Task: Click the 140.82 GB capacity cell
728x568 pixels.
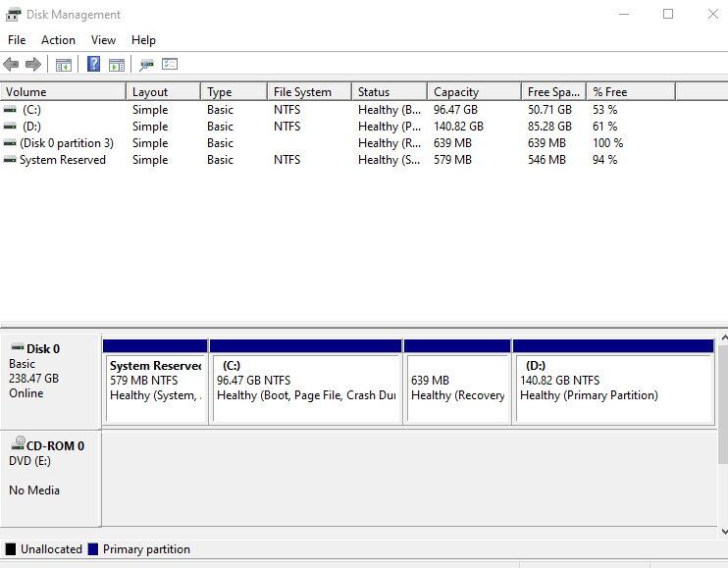Action: tap(458, 127)
